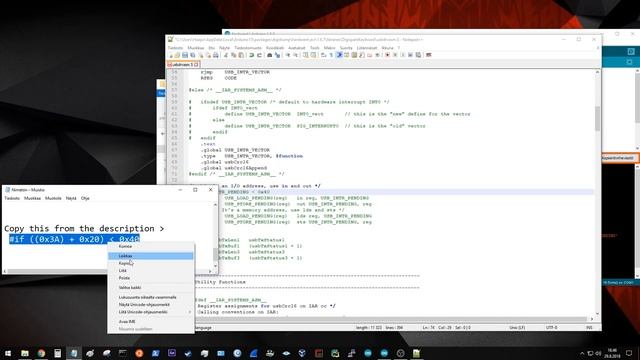Image resolution: width=640 pixels, height=360 pixels.
Task: Open Muokkaa menu in Notepad++
Action: 196,48
